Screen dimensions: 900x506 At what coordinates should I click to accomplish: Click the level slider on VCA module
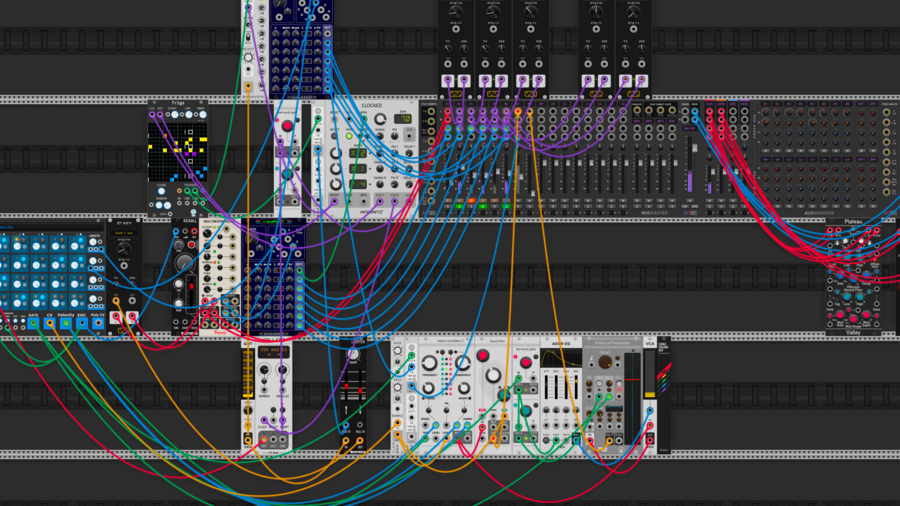(649, 373)
